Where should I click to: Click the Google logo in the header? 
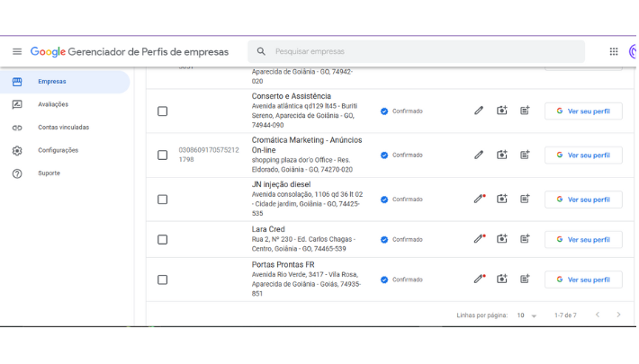pyautogui.click(x=48, y=52)
